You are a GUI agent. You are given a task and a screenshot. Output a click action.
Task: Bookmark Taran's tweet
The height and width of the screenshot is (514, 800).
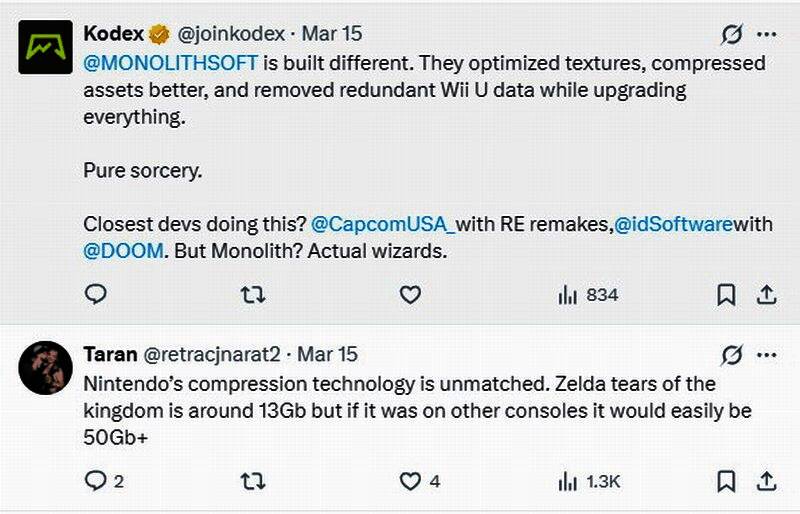click(x=727, y=481)
